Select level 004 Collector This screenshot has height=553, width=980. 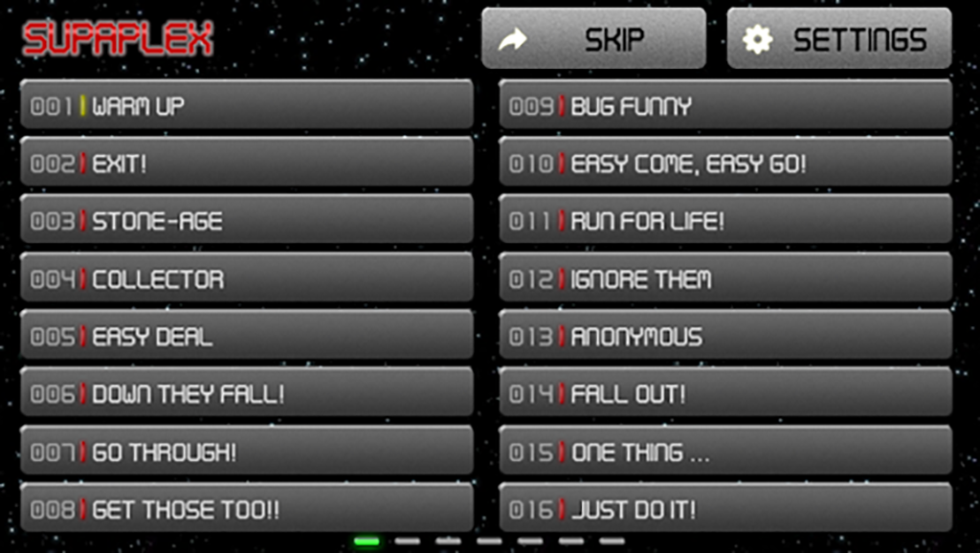(247, 278)
